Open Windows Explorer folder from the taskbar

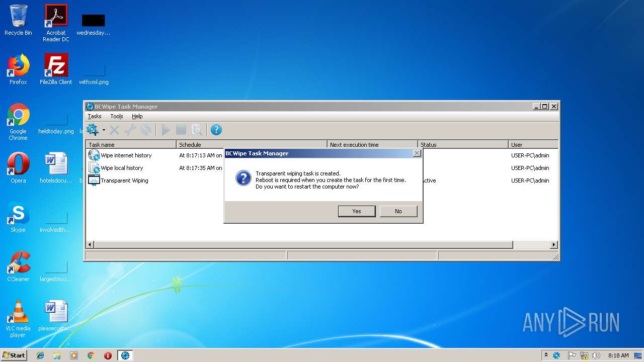tap(57, 355)
